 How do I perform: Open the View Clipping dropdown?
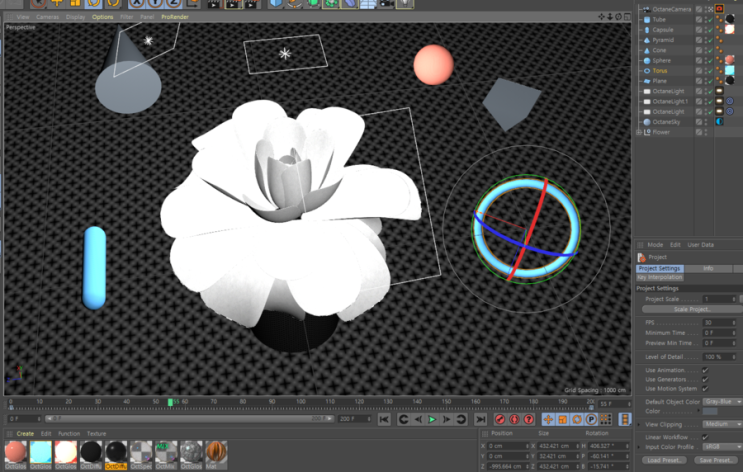click(722, 424)
